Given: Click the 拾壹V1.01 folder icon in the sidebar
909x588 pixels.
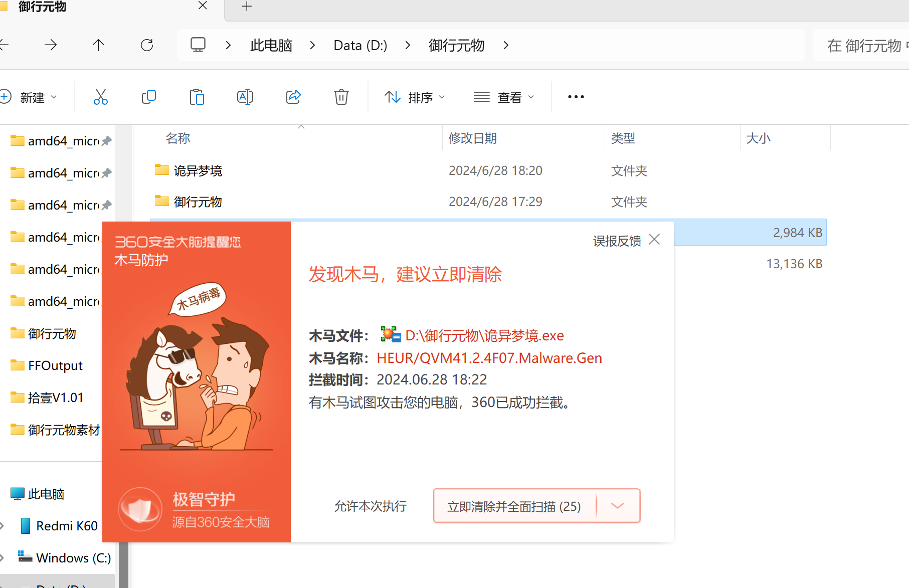Looking at the screenshot, I should coord(18,397).
